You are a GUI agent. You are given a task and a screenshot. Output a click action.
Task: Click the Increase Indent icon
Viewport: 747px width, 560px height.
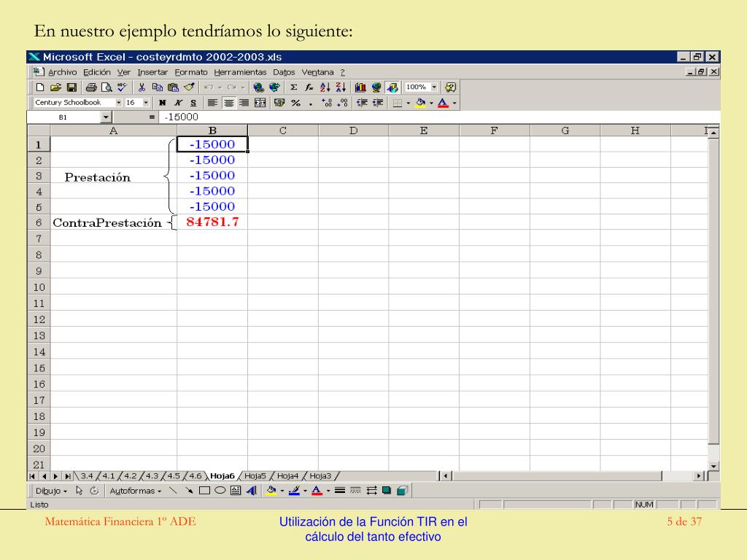(x=378, y=102)
